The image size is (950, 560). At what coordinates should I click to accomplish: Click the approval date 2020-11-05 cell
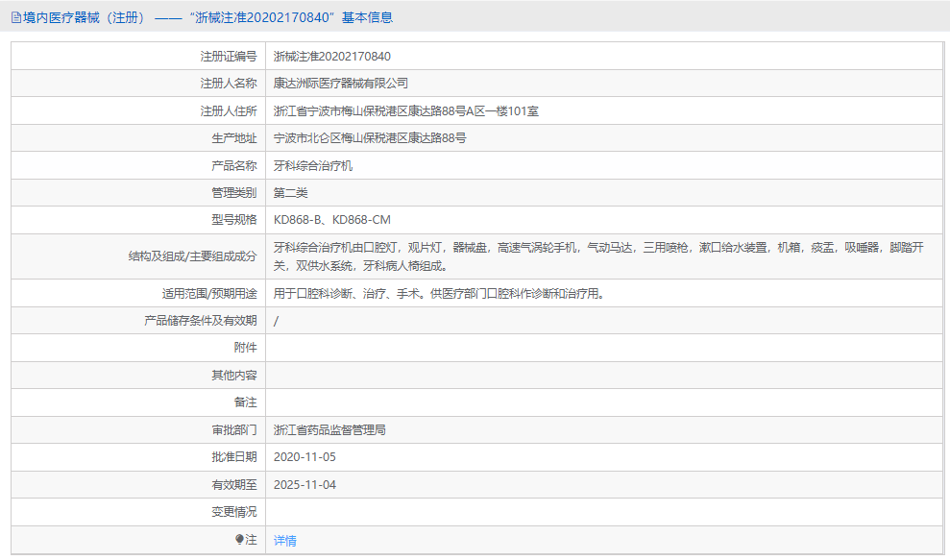[304, 457]
